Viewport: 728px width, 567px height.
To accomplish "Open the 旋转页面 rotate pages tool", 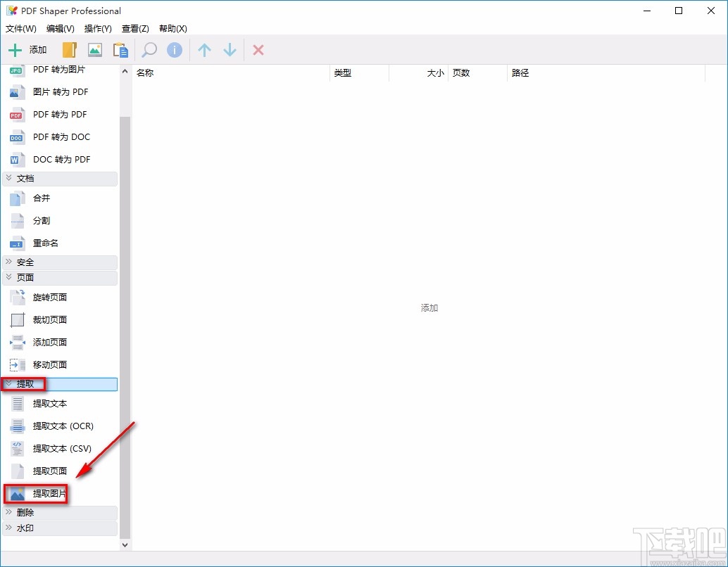I will [49, 297].
